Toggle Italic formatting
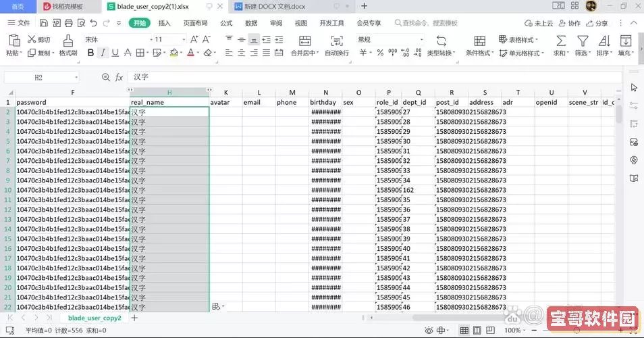This screenshot has height=338, width=644. pos(103,53)
